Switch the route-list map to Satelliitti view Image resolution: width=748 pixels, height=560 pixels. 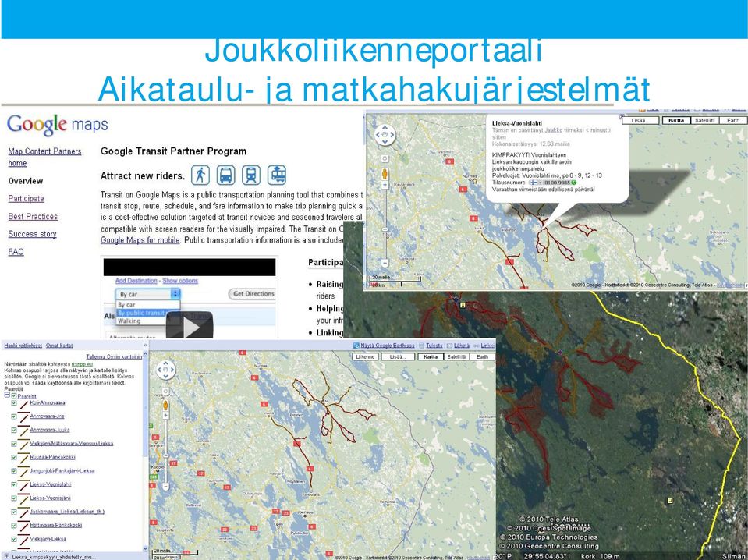pyautogui.click(x=456, y=356)
